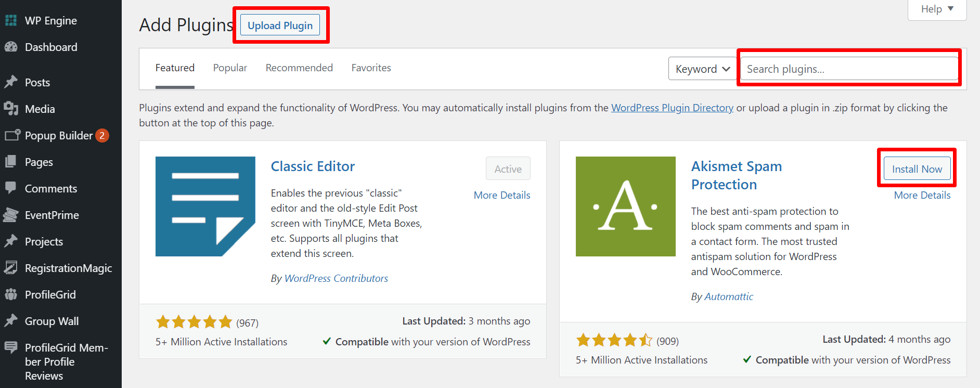Screen dimensions: 980x388
Task: Click the EventPrime icon
Action: click(x=11, y=215)
